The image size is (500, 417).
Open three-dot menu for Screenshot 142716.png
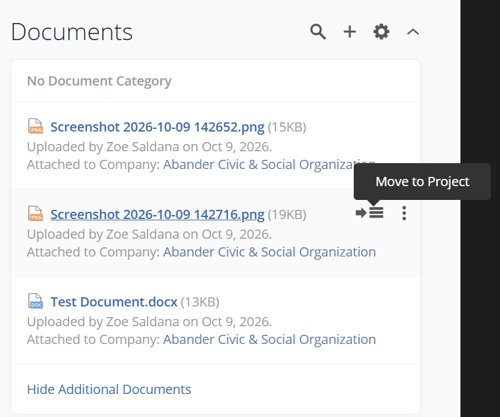(x=404, y=213)
